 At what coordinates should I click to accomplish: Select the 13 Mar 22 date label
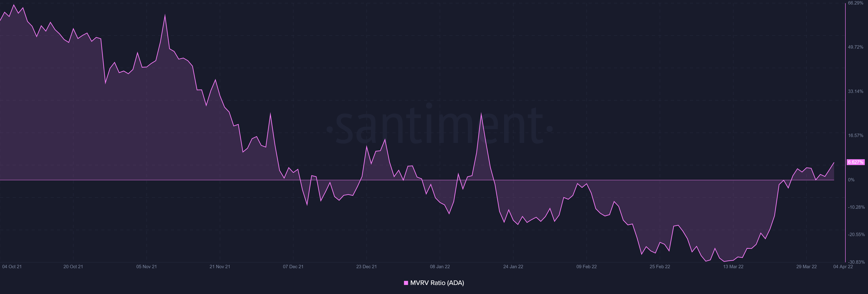[x=733, y=267]
